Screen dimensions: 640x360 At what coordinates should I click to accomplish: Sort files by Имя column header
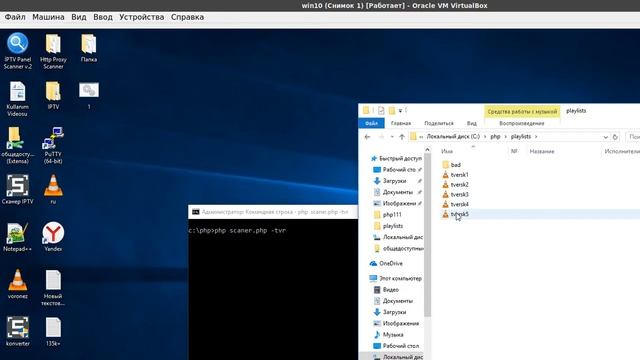click(x=447, y=151)
